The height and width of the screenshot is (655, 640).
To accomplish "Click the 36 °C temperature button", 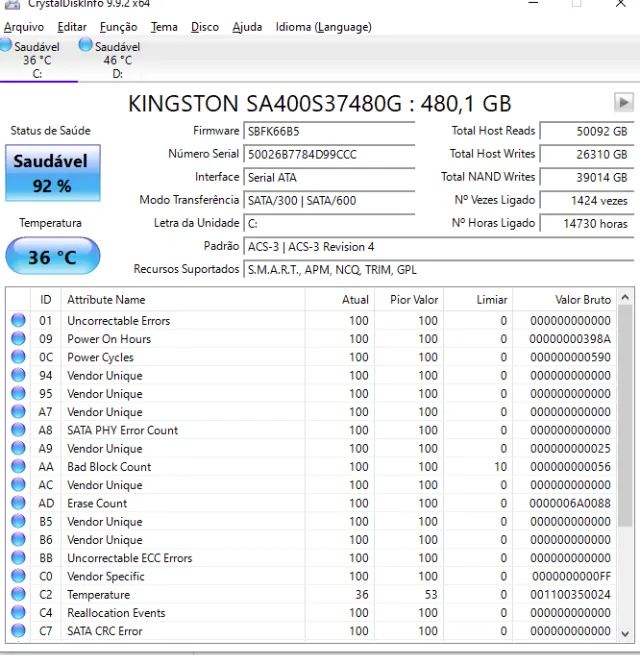I will (x=53, y=256).
